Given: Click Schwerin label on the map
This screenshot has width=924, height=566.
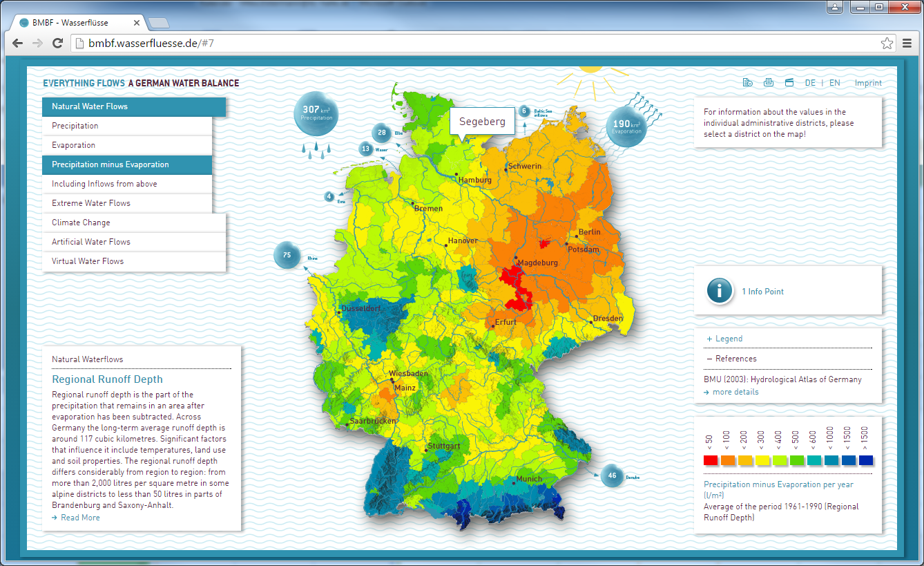Looking at the screenshot, I should tap(524, 166).
